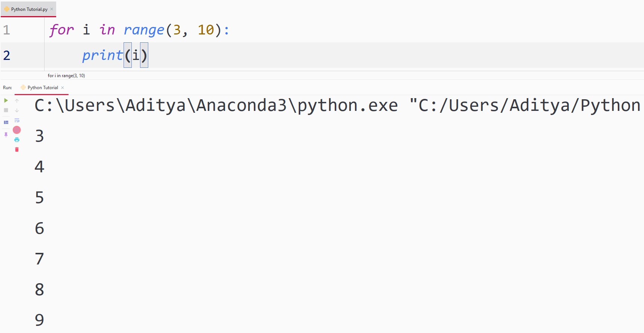Toggle soft-wrap for console output
644x333 pixels.
click(x=17, y=120)
